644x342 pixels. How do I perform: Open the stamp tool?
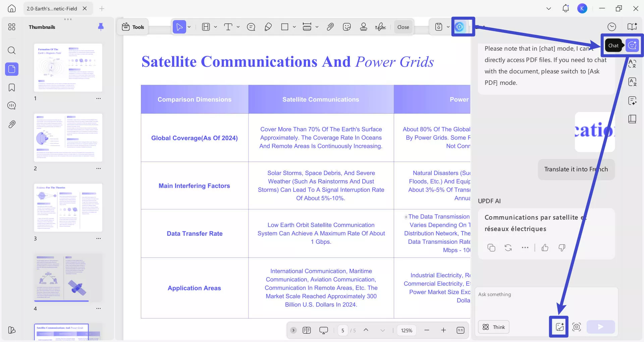point(363,27)
